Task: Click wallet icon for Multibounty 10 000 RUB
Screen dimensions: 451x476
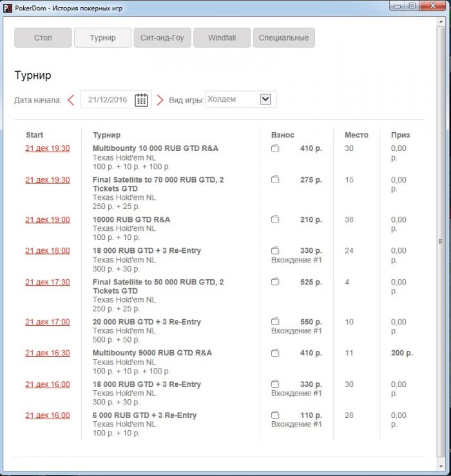Action: tap(275, 148)
